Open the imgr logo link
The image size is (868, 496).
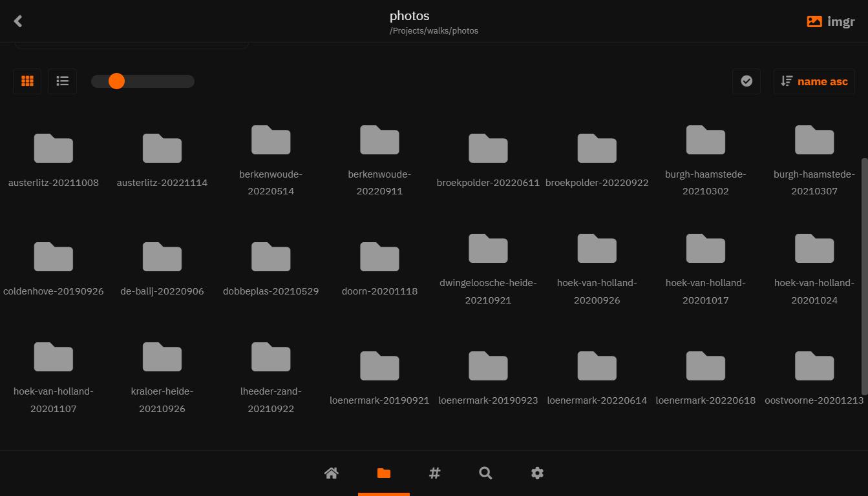[831, 21]
